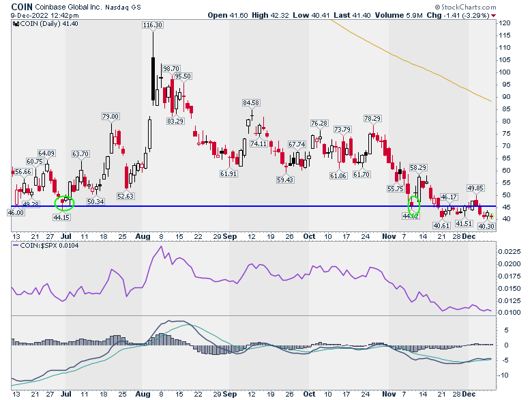The image size is (532, 400).
Task: Click the 61.70 low label
Action: click(361, 174)
